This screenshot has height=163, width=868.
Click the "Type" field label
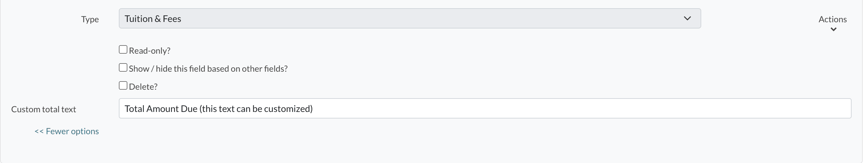pos(90,20)
